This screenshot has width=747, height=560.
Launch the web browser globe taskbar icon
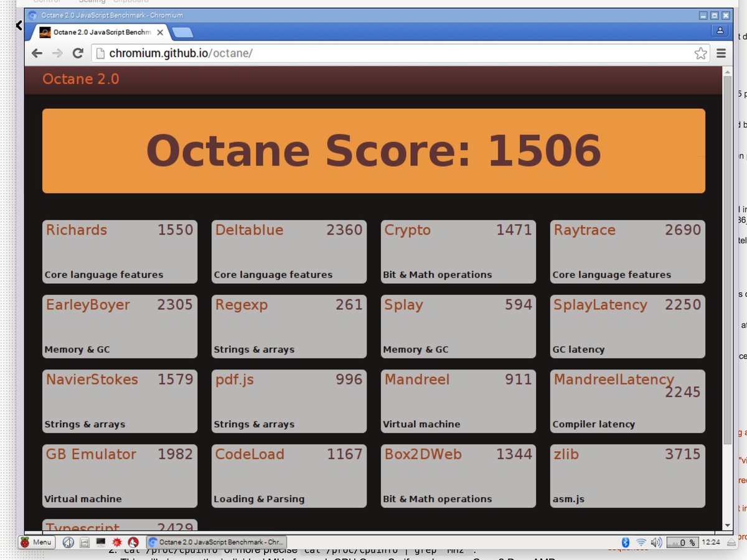[68, 543]
